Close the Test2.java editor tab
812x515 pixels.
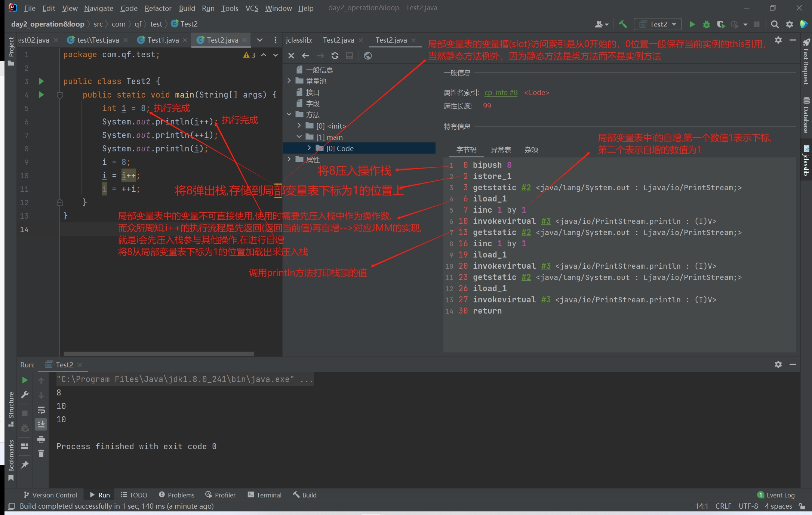coord(244,40)
